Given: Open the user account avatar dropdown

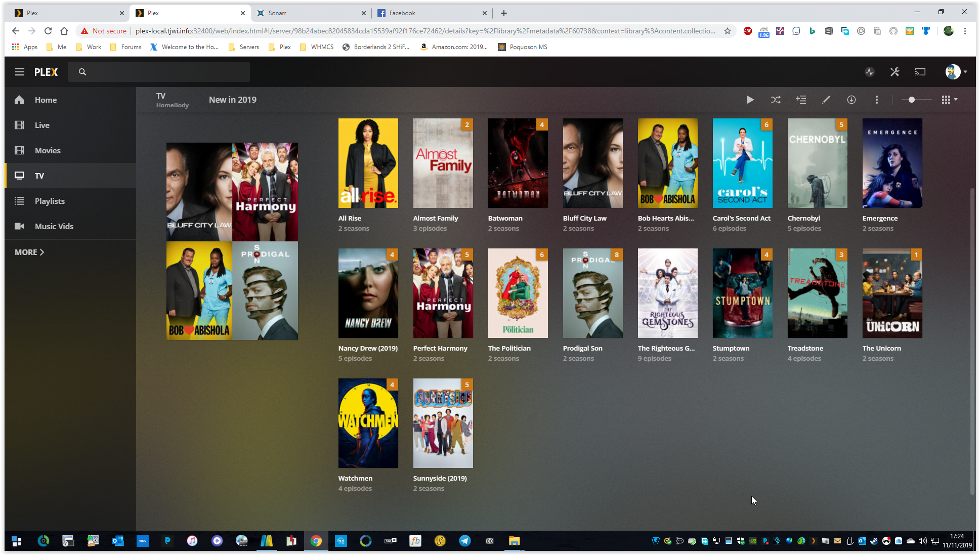Looking at the screenshot, I should pos(956,72).
